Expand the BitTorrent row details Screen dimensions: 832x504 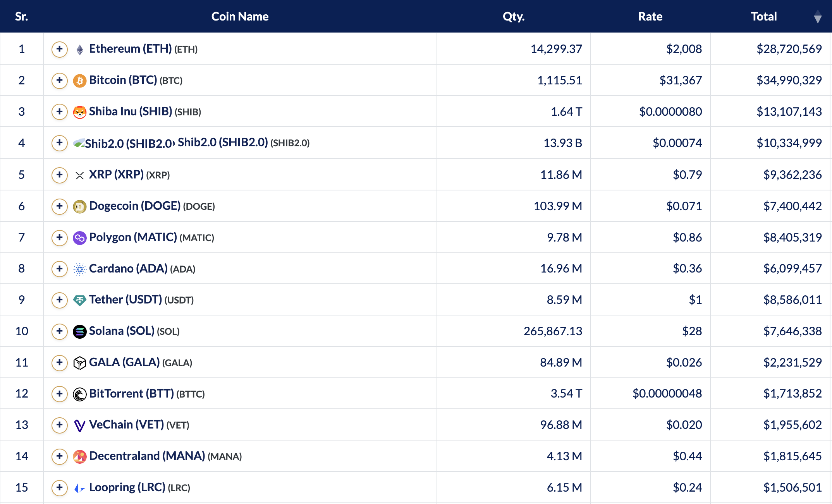point(59,394)
